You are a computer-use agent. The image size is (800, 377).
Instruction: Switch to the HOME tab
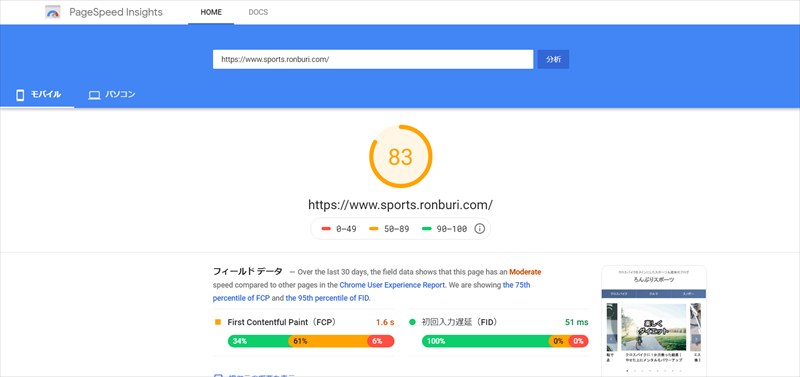click(211, 12)
